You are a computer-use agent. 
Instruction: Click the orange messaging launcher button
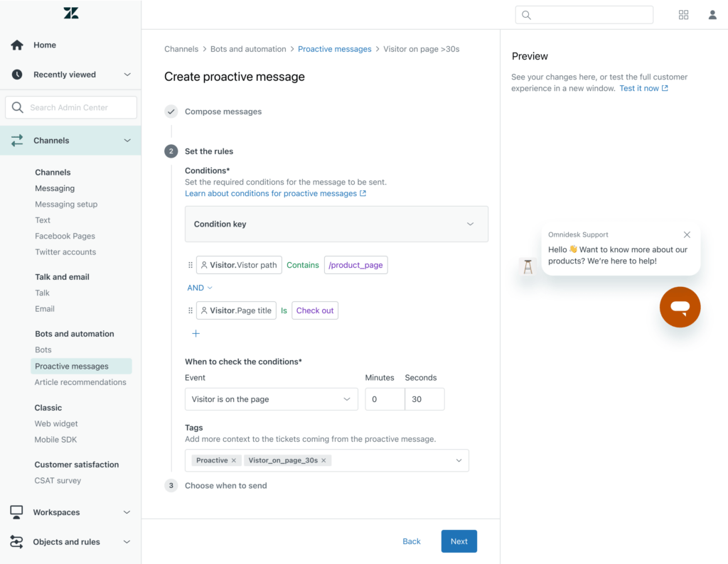click(680, 307)
